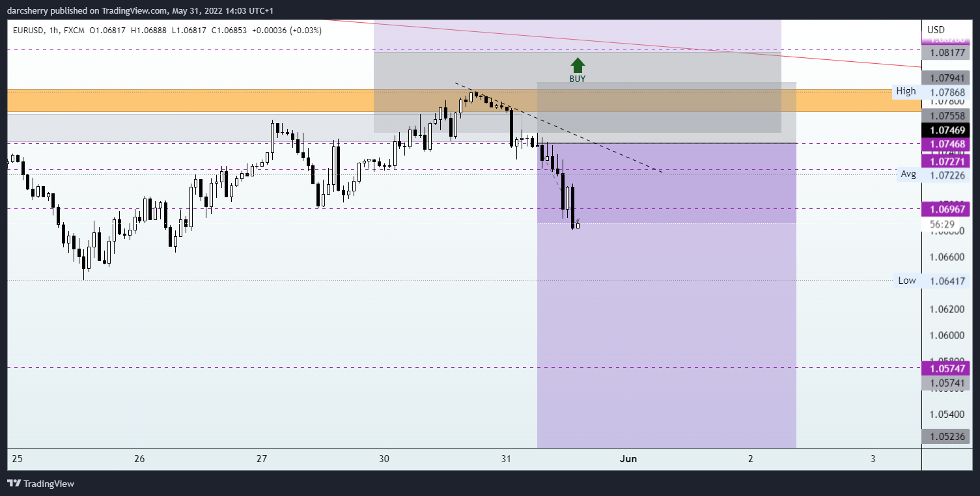Click the 27 date on the time axis

pos(262,459)
